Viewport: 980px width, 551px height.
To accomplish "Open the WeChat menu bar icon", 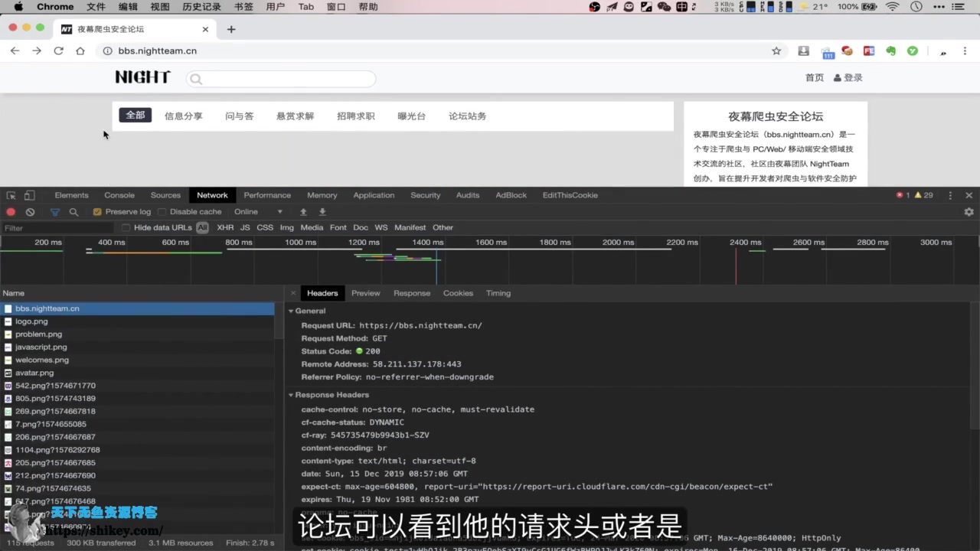I will coord(664,7).
